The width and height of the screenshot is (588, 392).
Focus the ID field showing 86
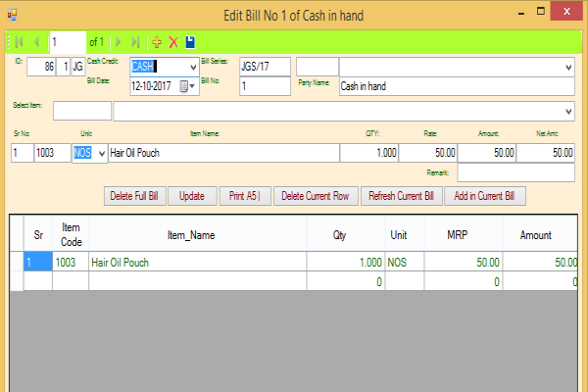[x=41, y=67]
